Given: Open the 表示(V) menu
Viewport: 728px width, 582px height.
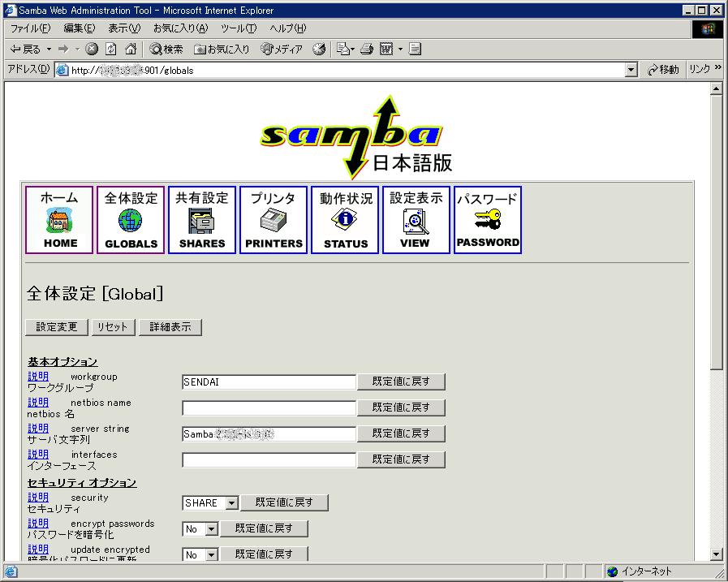Looking at the screenshot, I should click(x=124, y=28).
